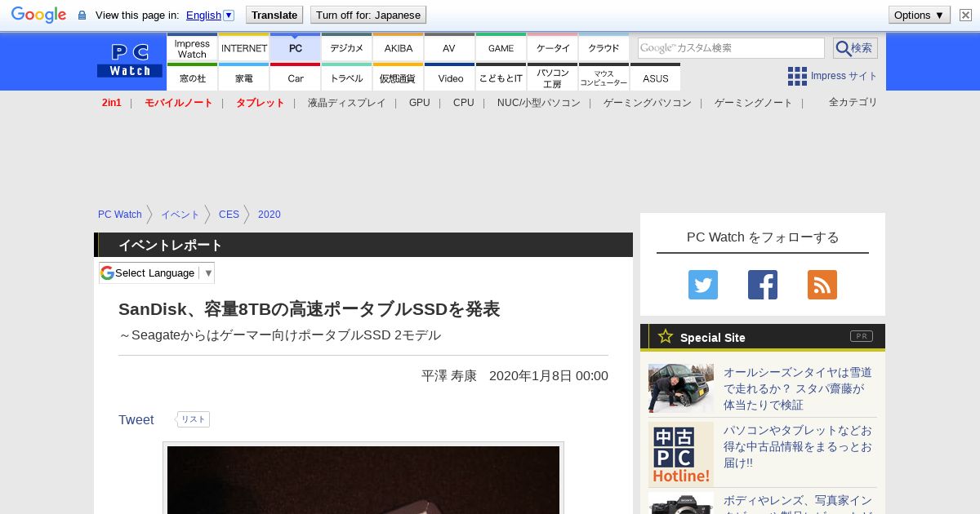Image resolution: width=980 pixels, height=514 pixels.
Task: Open the Impress サイト grid menu
Action: coord(832,76)
